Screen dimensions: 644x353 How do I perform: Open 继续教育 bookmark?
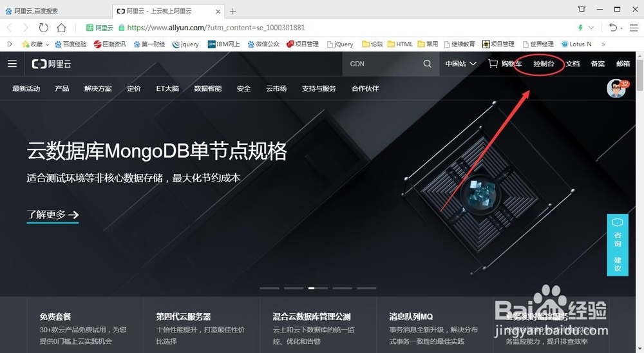[460, 44]
